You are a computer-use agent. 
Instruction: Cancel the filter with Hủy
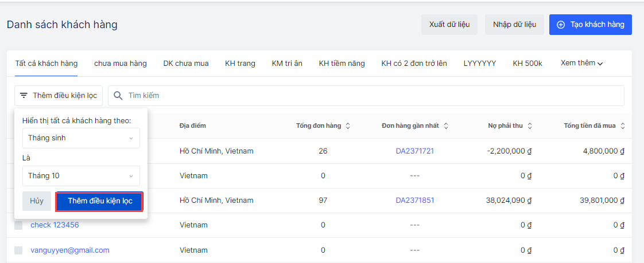click(x=37, y=201)
